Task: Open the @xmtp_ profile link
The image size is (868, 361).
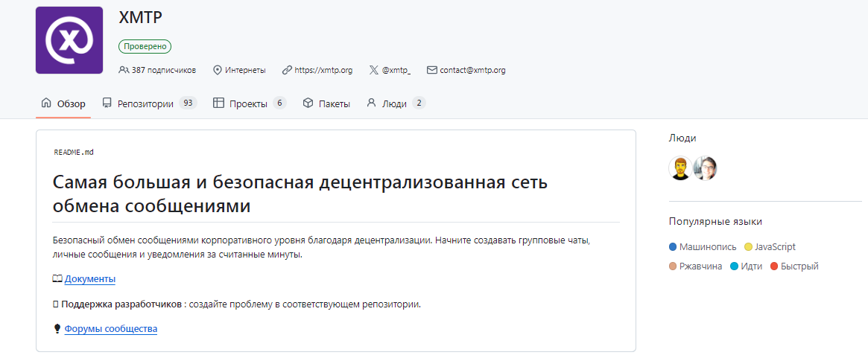Action: click(x=397, y=70)
